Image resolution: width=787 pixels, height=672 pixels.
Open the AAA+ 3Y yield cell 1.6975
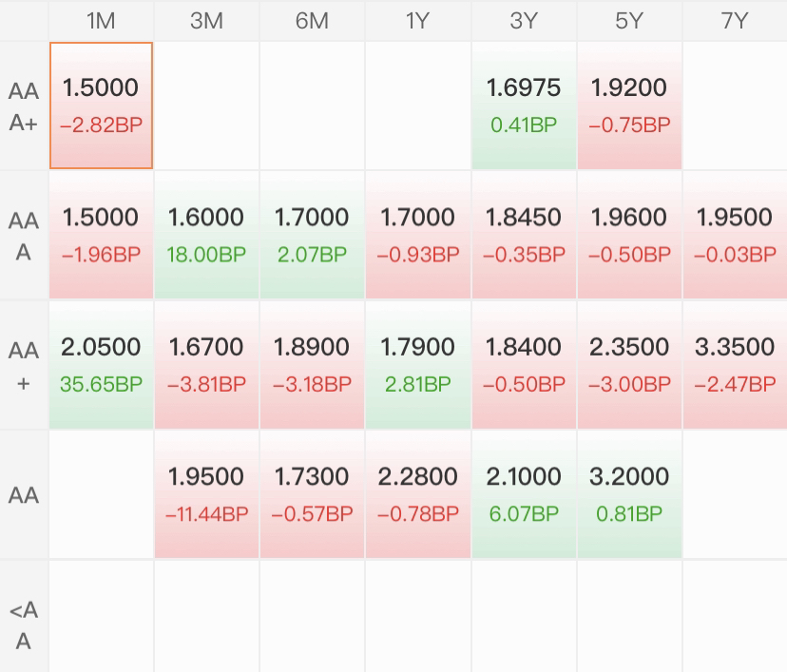524,106
